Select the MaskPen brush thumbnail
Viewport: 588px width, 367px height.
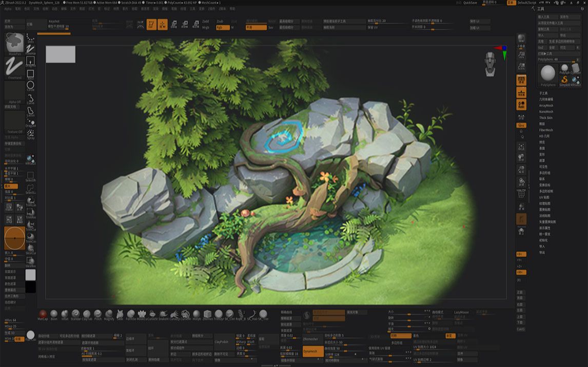point(15,44)
